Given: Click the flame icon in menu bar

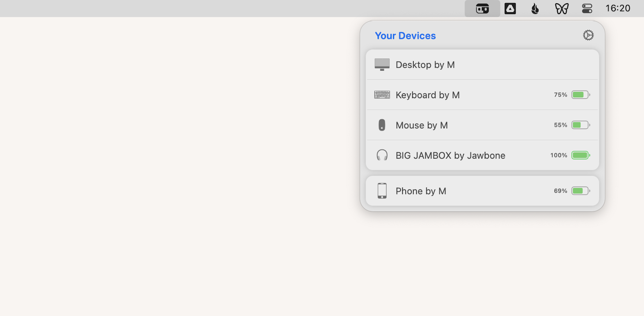Looking at the screenshot, I should 535,8.
